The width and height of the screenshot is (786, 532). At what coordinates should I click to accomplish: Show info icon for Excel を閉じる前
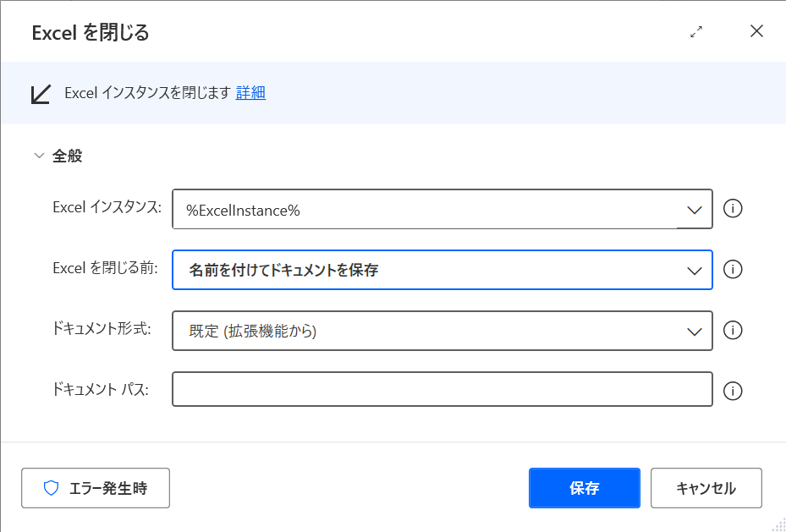pyautogui.click(x=734, y=270)
